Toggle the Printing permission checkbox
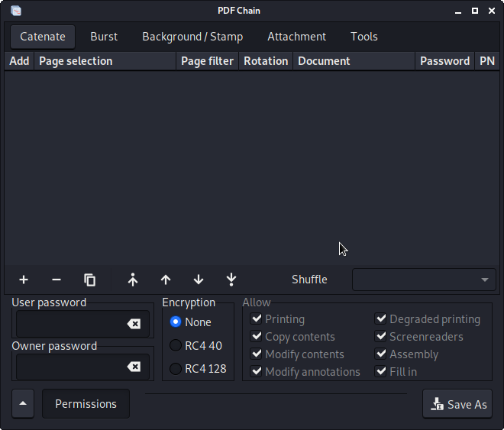Viewport: 504px width, 430px height. [256, 318]
